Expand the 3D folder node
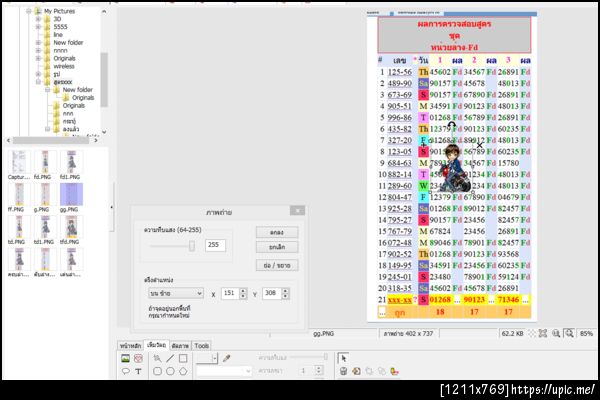Viewport: 600px width, 400px height. [38, 19]
